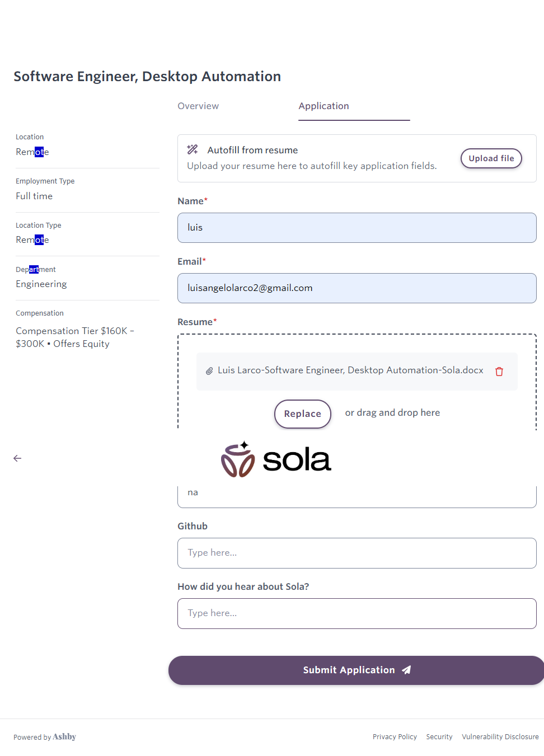544x756 pixels.
Task: Click the field containing 'na'
Action: click(x=357, y=495)
